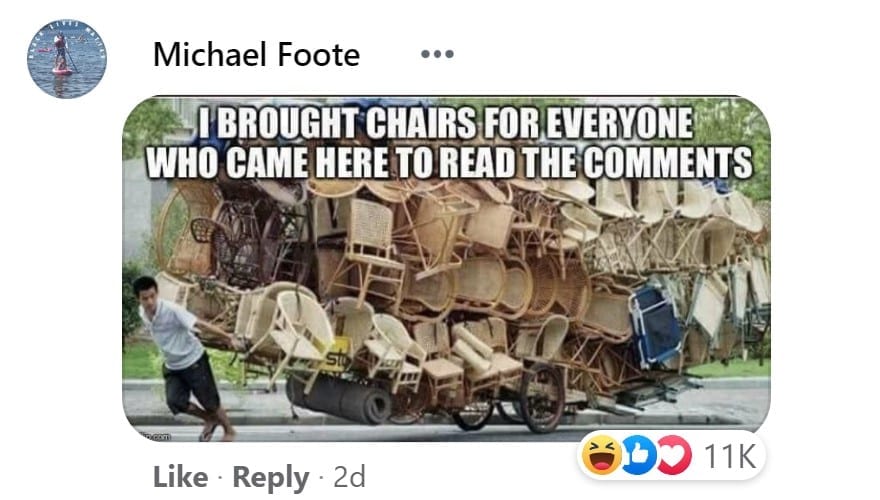Click the laughing Haha reaction emoji
Viewport: 880px width, 500px height.
(x=601, y=455)
